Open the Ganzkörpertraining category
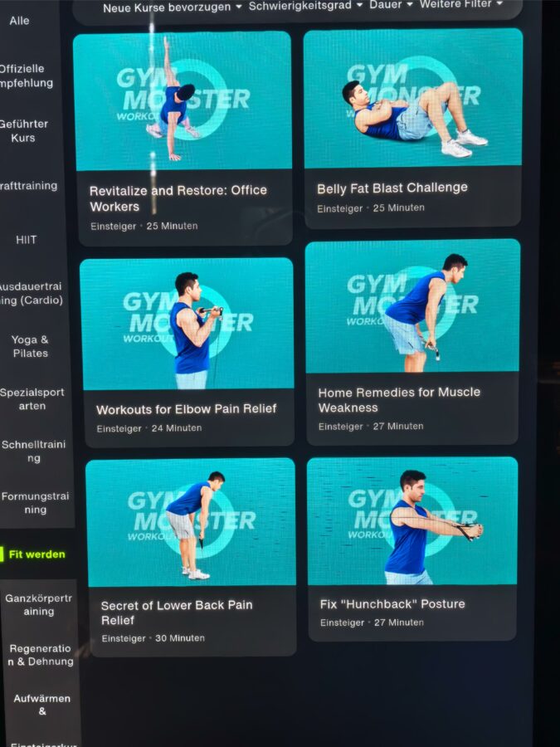560x747 pixels. (x=39, y=604)
